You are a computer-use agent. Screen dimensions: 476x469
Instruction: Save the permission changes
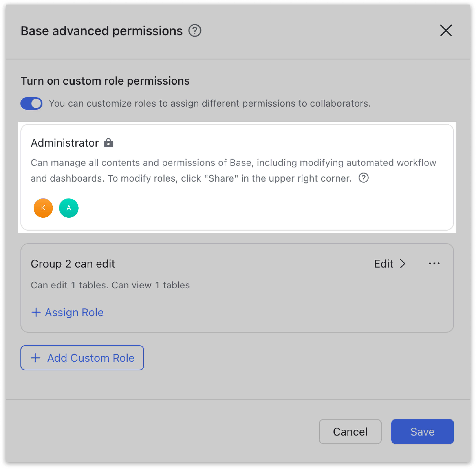pyautogui.click(x=422, y=431)
